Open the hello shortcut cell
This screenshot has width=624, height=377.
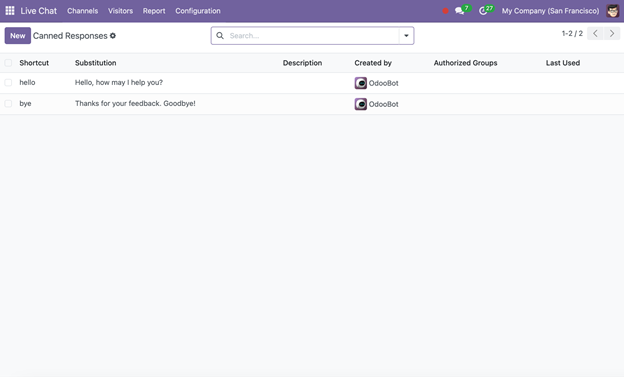pyautogui.click(x=27, y=82)
